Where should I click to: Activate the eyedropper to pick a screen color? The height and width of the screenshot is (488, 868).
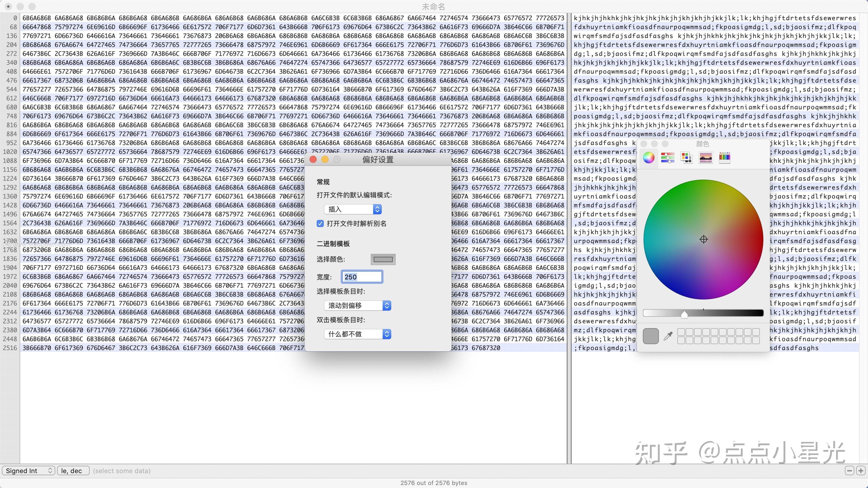click(x=668, y=336)
